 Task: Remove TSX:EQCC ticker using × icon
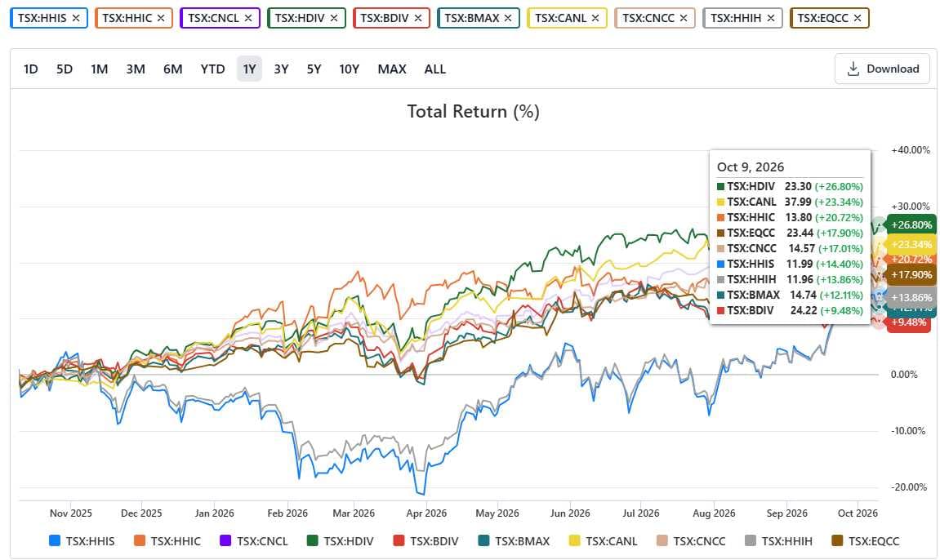[x=858, y=19]
